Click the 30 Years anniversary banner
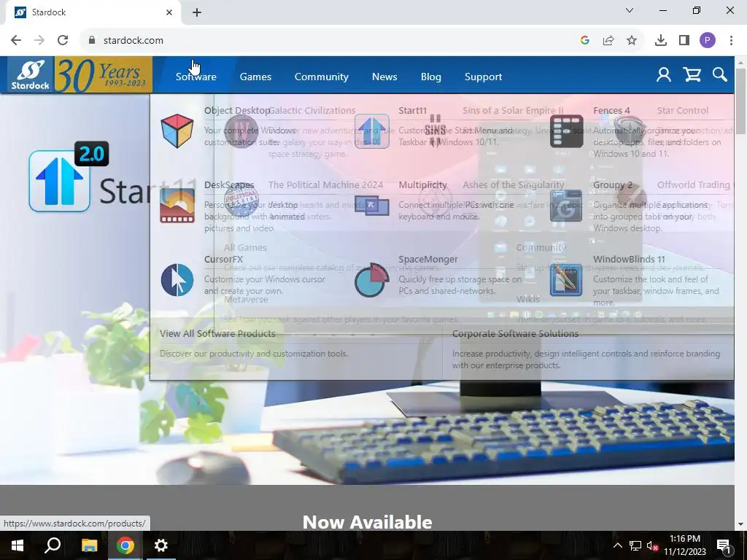Viewport: 747px width, 560px height. click(x=104, y=75)
